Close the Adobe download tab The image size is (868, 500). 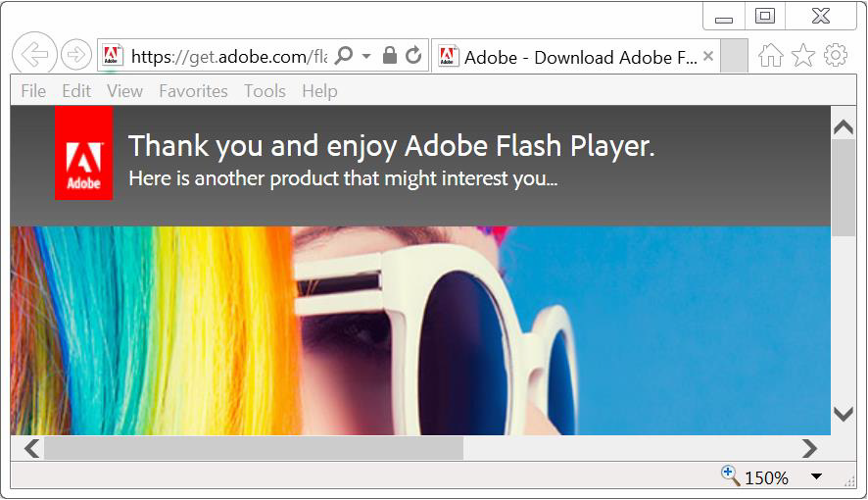click(x=708, y=55)
